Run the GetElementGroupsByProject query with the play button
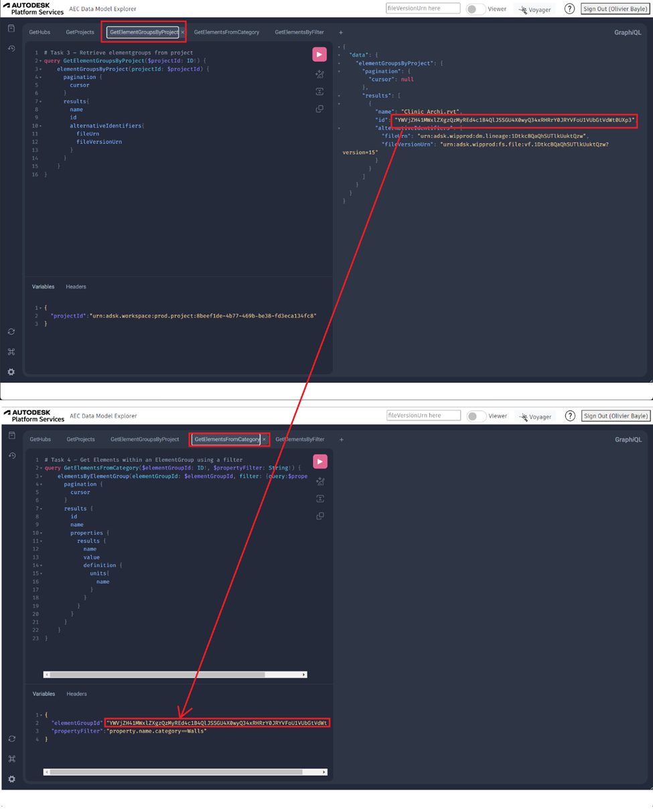 click(x=319, y=54)
